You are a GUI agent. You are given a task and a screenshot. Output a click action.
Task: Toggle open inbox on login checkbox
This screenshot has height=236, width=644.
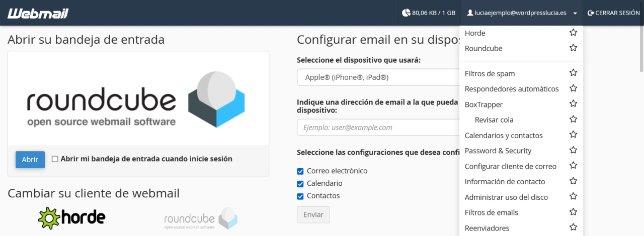pyautogui.click(x=55, y=159)
